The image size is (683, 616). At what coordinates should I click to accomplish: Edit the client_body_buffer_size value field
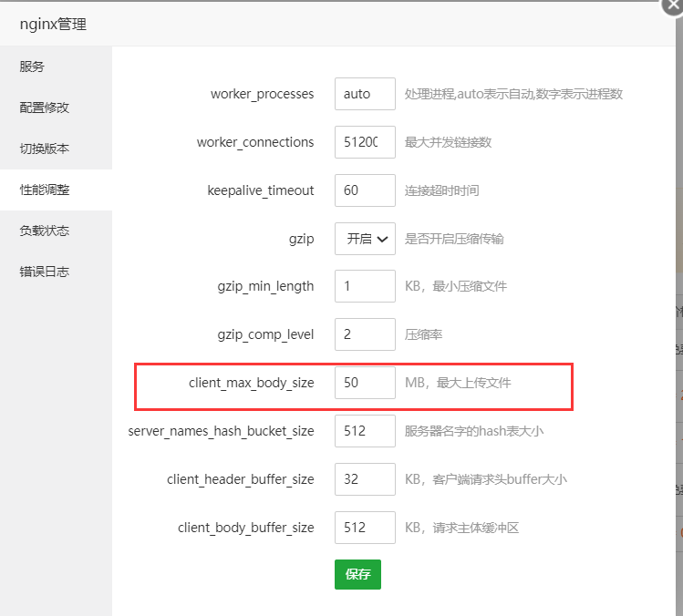[365, 528]
